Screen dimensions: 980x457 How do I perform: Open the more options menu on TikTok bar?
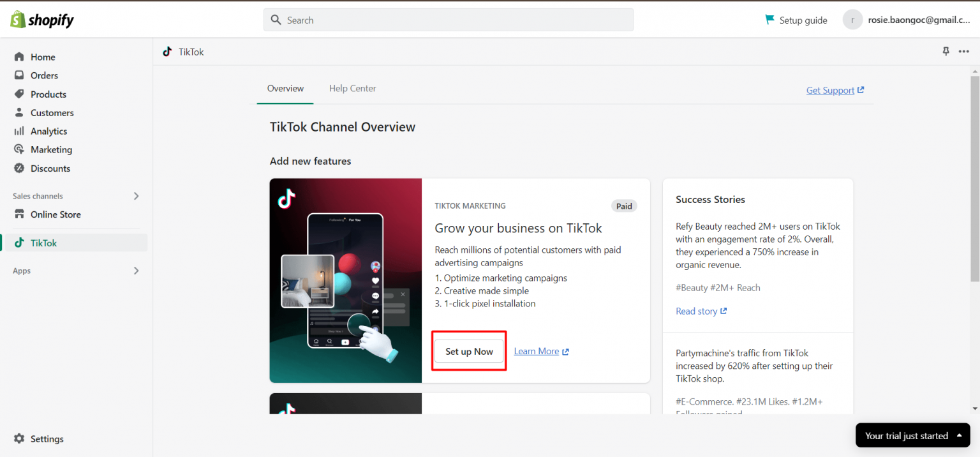point(963,51)
